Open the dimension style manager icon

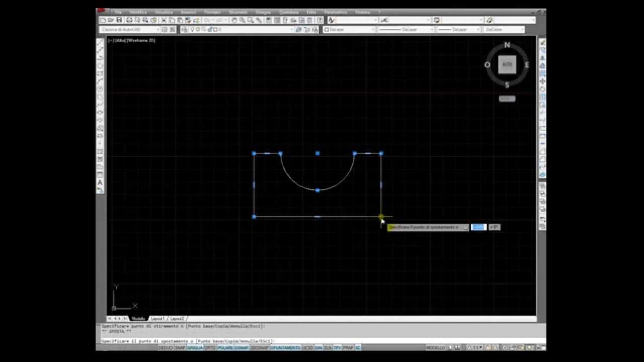coord(384,20)
